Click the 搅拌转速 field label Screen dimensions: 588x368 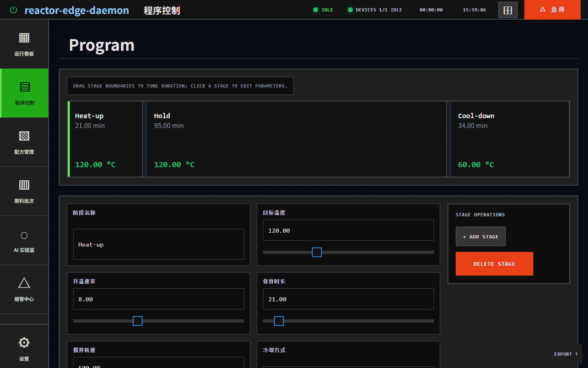[x=84, y=350]
